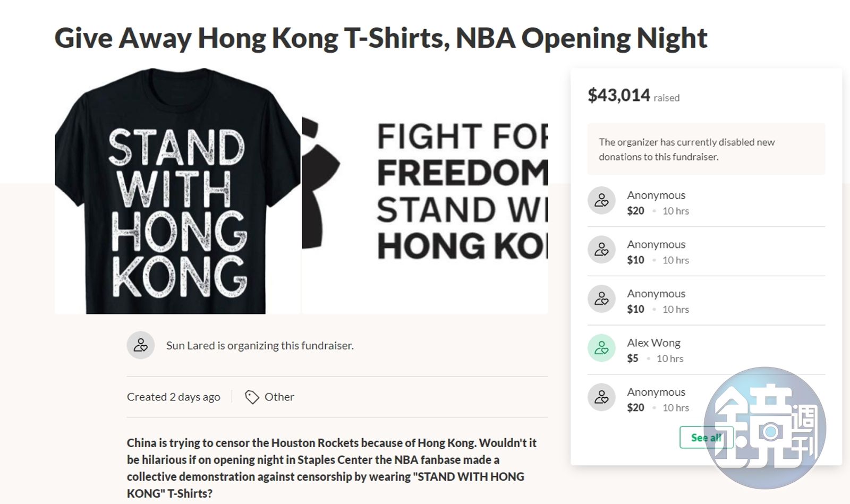This screenshot has height=504, width=850.
Task: Click the round Mirror Weekly watermark logo
Action: click(x=766, y=428)
